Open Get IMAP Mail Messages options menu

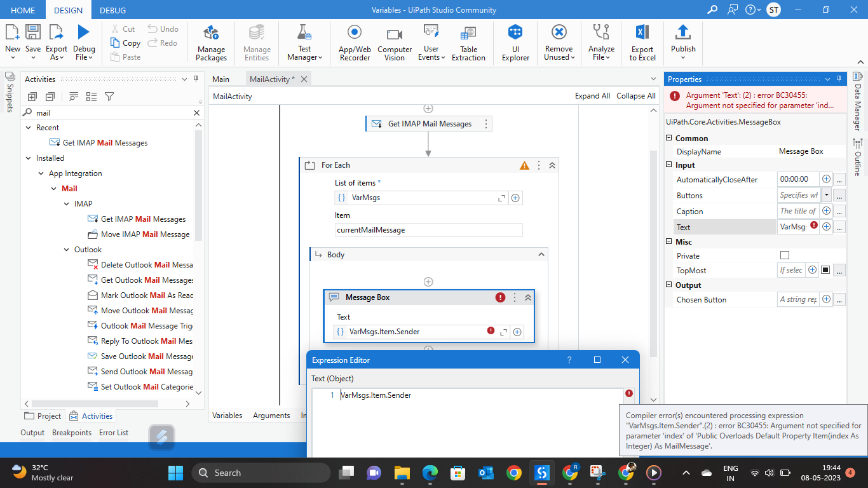click(486, 124)
